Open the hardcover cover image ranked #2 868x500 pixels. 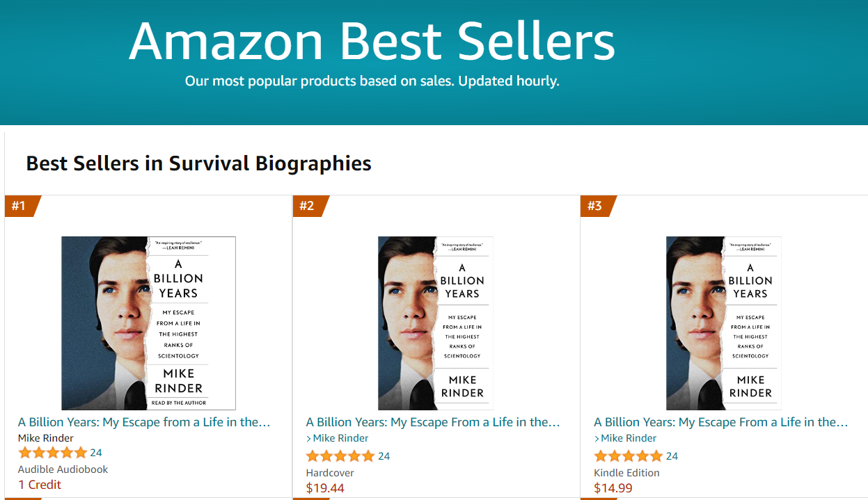[x=436, y=323]
